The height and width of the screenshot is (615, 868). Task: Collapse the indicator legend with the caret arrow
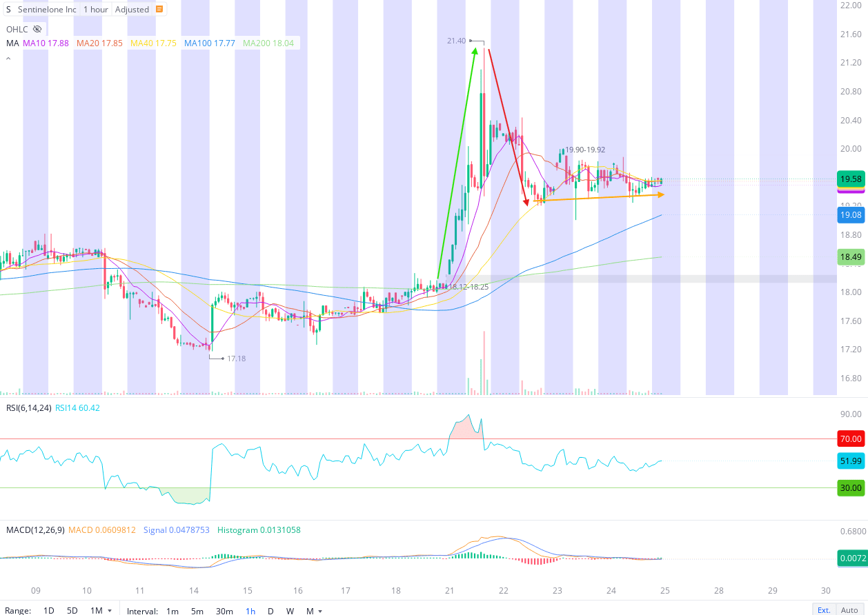coord(8,58)
